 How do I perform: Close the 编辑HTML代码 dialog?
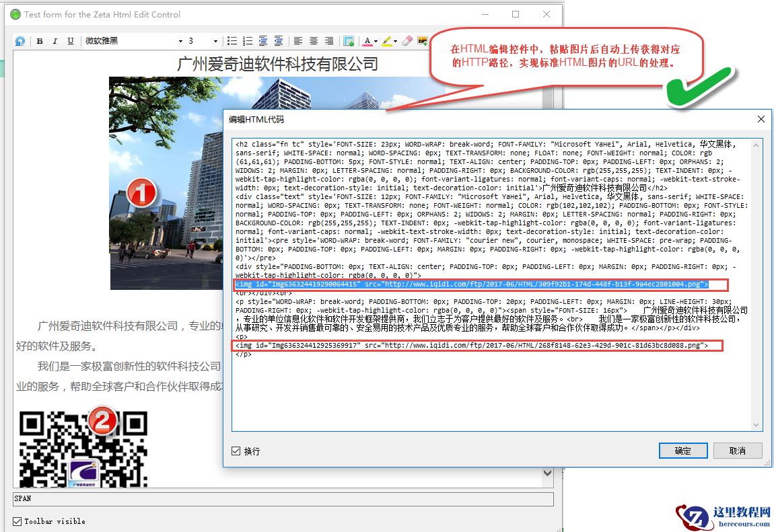(761, 119)
